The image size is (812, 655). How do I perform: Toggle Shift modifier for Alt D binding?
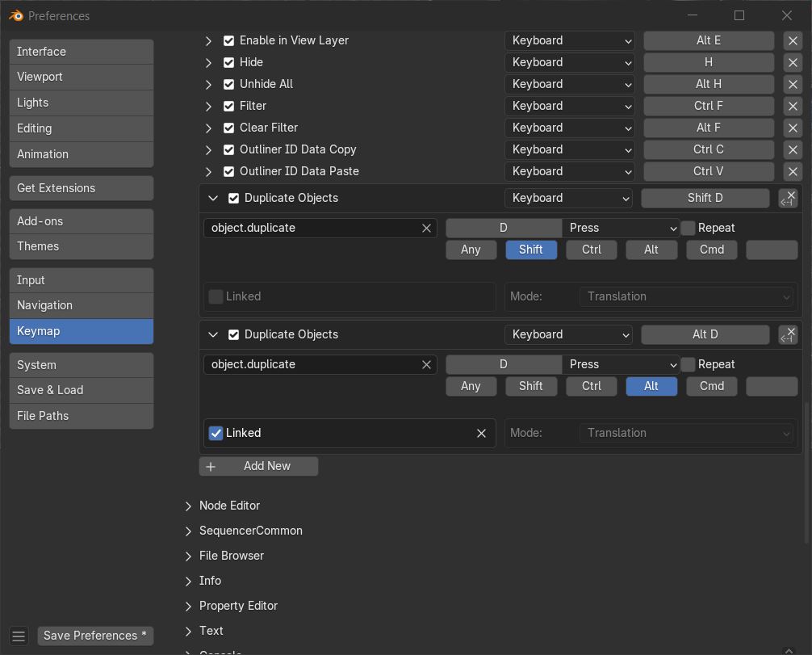tap(531, 386)
